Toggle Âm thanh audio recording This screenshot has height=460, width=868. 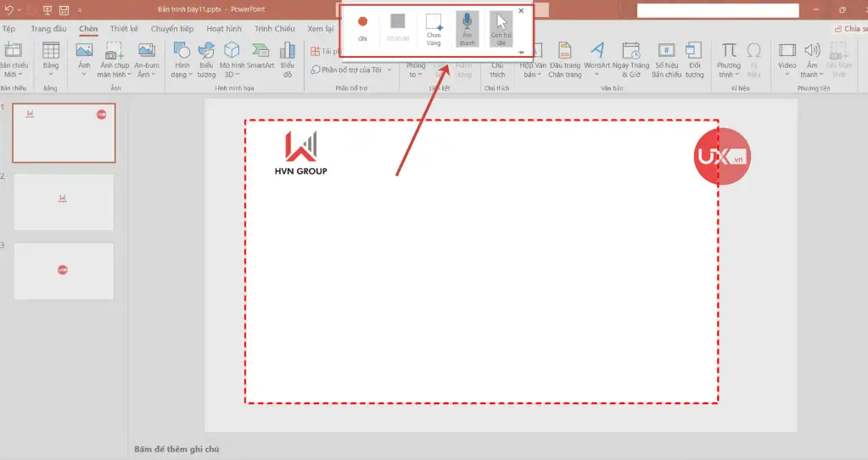coord(468,27)
